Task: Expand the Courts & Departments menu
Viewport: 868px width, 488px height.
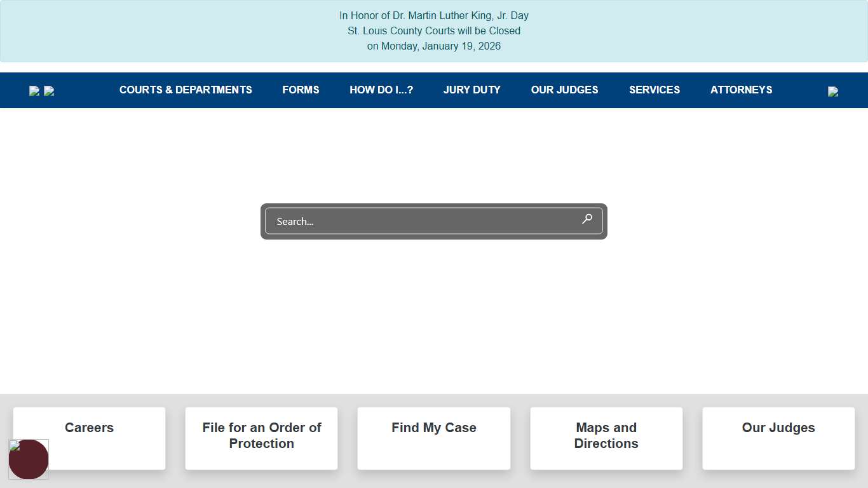Action: (x=186, y=90)
